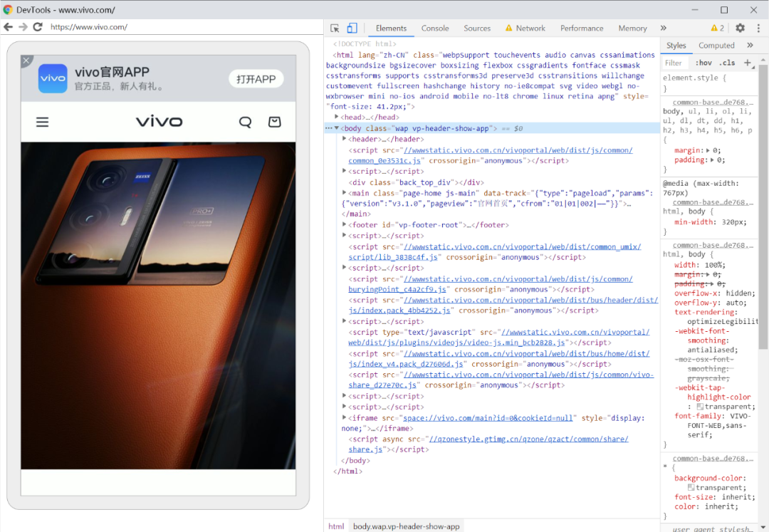Select the inspect element picker icon
The image size is (769, 532).
[335, 28]
